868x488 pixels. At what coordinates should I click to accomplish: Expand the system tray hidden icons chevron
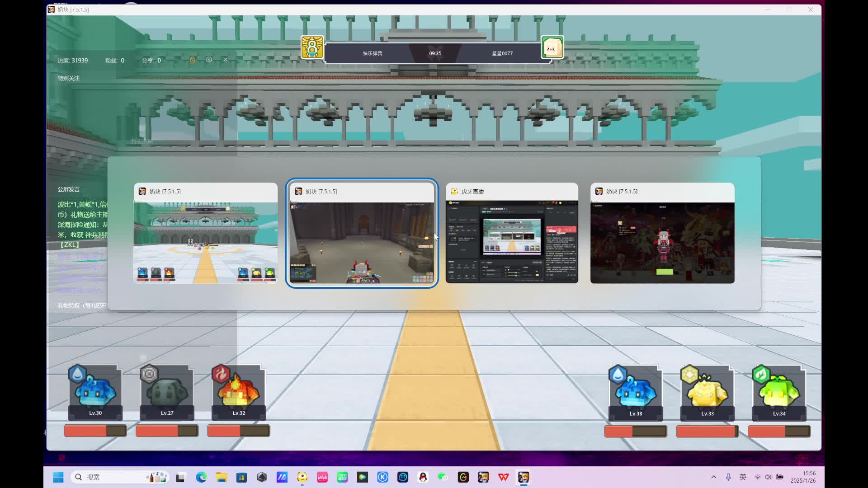tap(714, 477)
